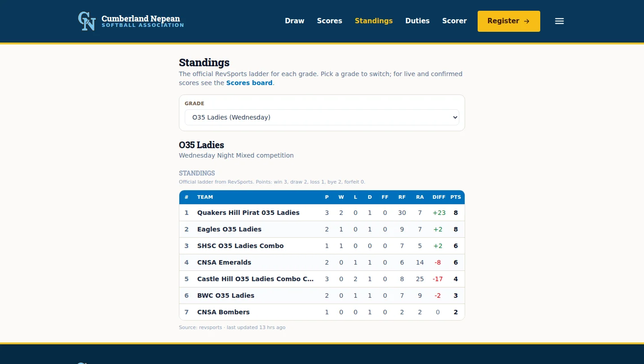The height and width of the screenshot is (364, 644).
Task: Click the CNSA Emeralds team name
Action: (x=224, y=262)
